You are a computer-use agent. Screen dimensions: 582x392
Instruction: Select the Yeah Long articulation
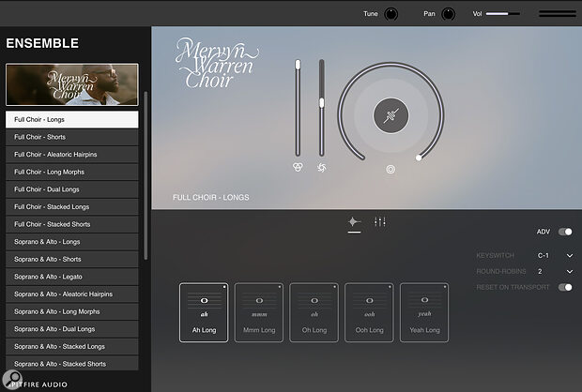pos(424,312)
